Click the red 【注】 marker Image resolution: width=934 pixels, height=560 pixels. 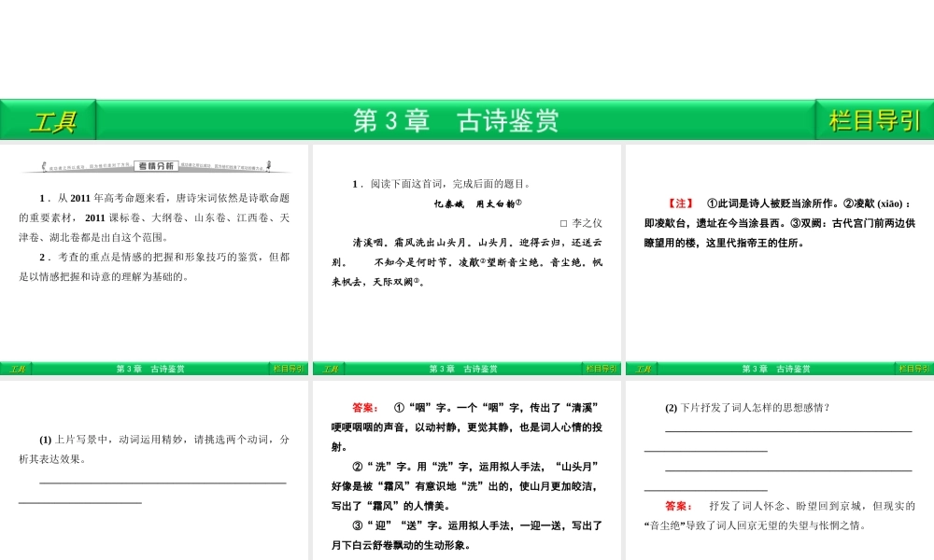tap(680, 203)
